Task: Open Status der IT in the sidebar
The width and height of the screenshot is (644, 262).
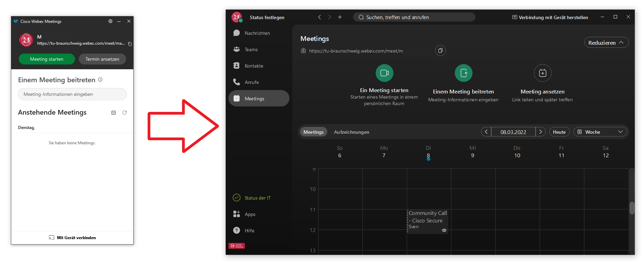Action: click(x=259, y=198)
